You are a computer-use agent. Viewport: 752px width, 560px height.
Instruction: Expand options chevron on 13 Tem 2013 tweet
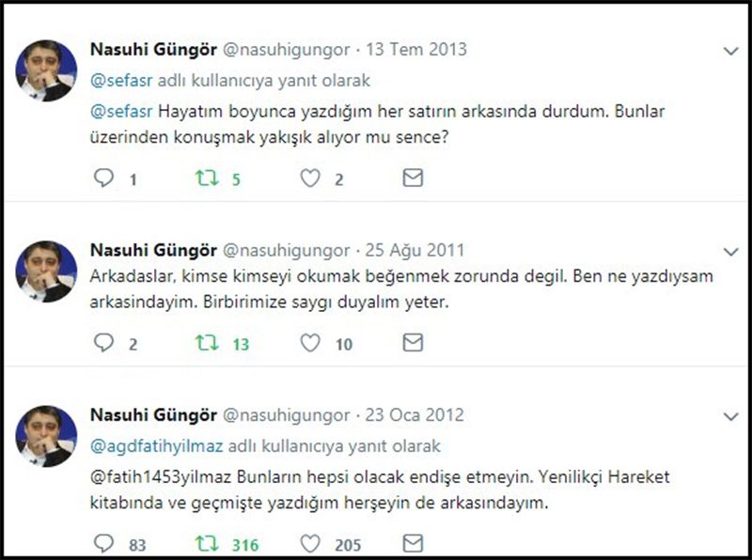click(731, 51)
